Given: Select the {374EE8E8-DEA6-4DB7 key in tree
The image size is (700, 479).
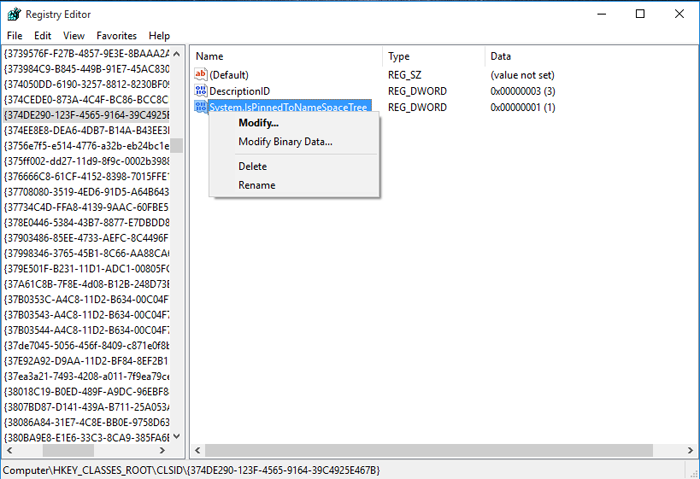Looking at the screenshot, I should 87,130.
